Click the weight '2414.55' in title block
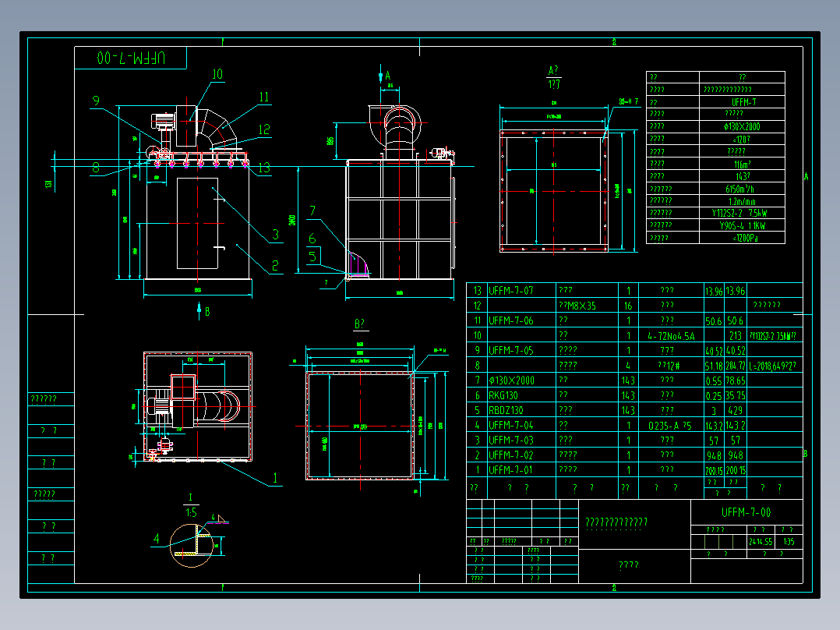The width and height of the screenshot is (840, 630). [761, 542]
